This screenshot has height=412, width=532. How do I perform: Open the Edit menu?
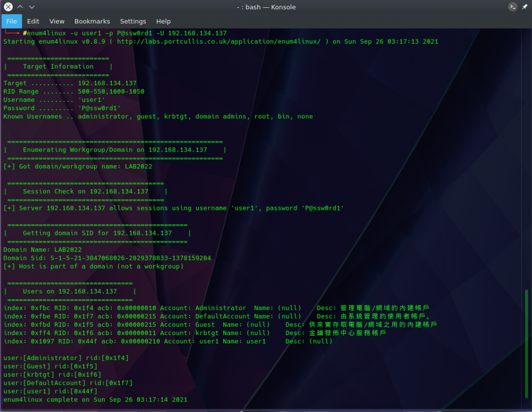coord(33,21)
